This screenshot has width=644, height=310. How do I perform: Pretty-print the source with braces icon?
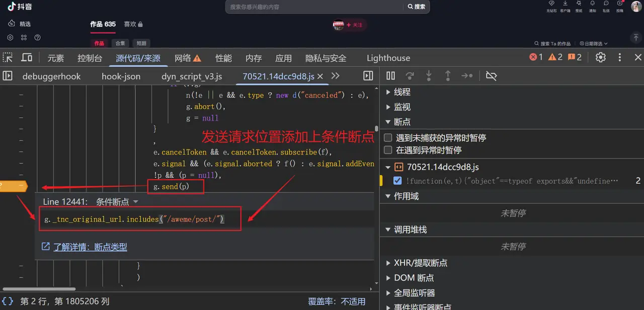click(8, 301)
